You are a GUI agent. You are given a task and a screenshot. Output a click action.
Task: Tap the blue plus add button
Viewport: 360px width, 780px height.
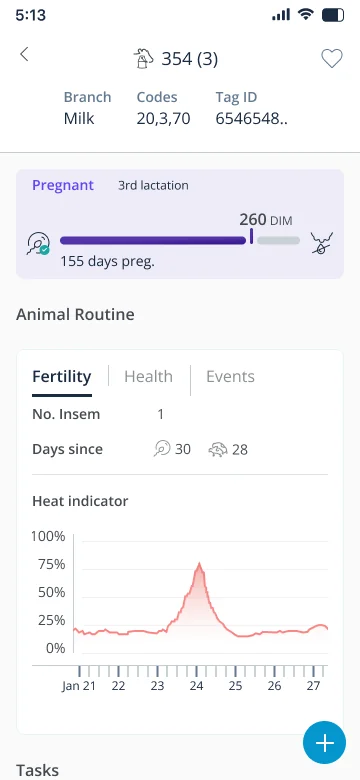tap(324, 742)
